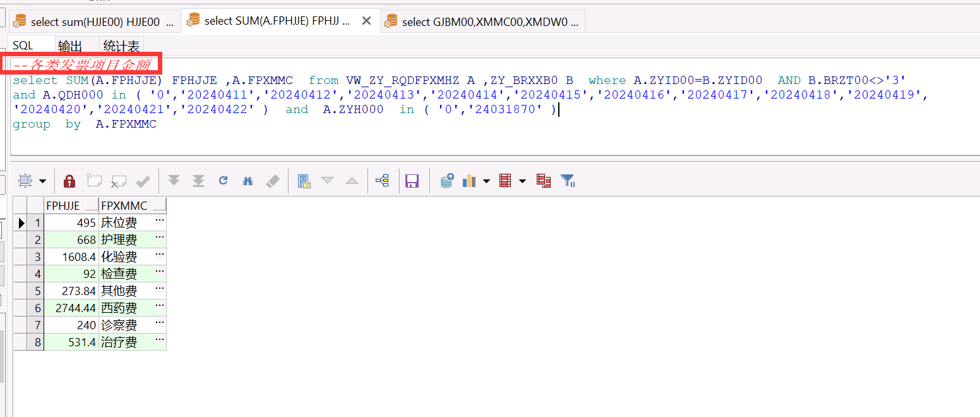Click the fetch next page icon
This screenshot has height=417, width=980.
(x=174, y=181)
